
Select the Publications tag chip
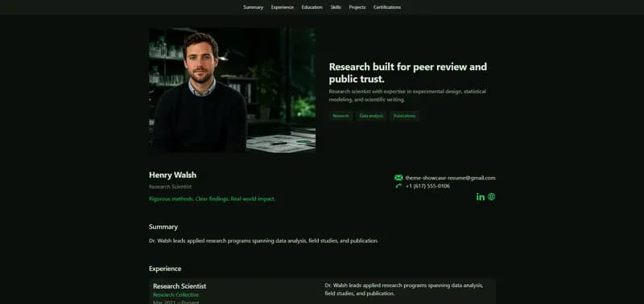[404, 116]
